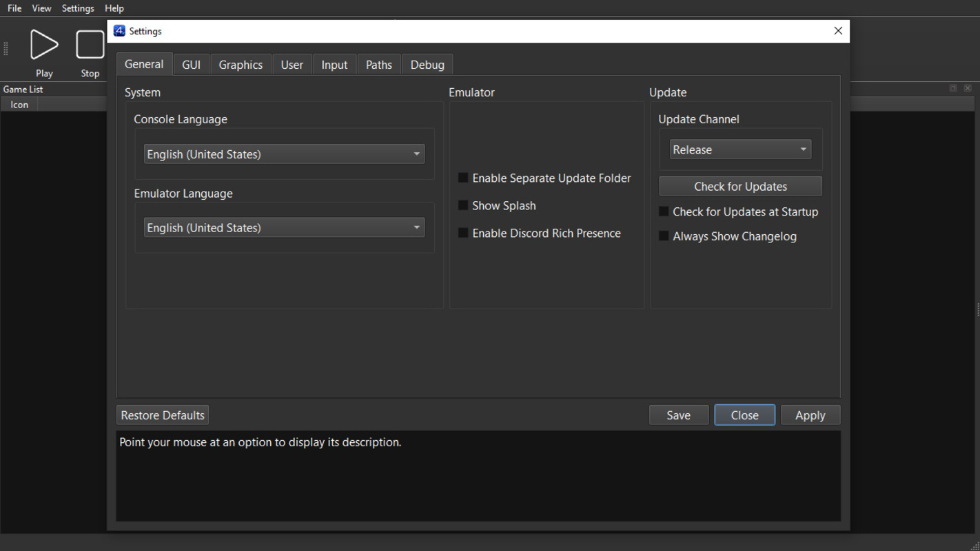Close the Game List panel
980x551 pixels.
tap(968, 88)
